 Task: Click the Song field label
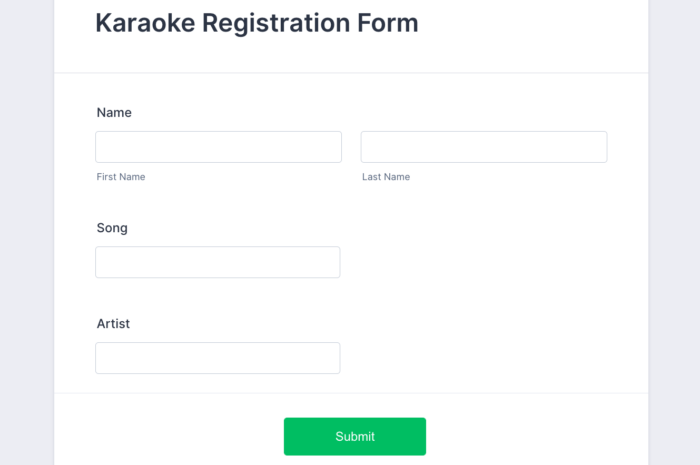pos(112,228)
